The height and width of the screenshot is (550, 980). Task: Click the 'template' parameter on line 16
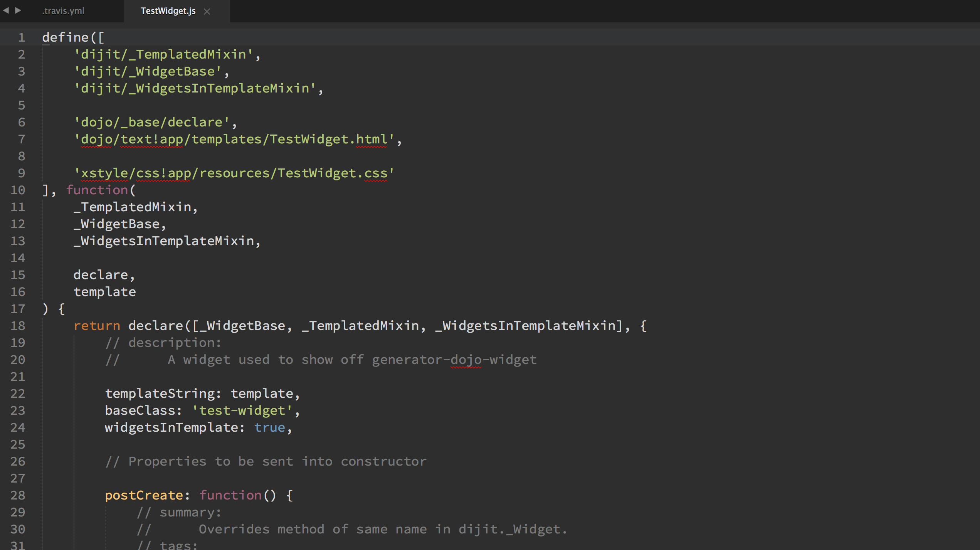pos(105,292)
